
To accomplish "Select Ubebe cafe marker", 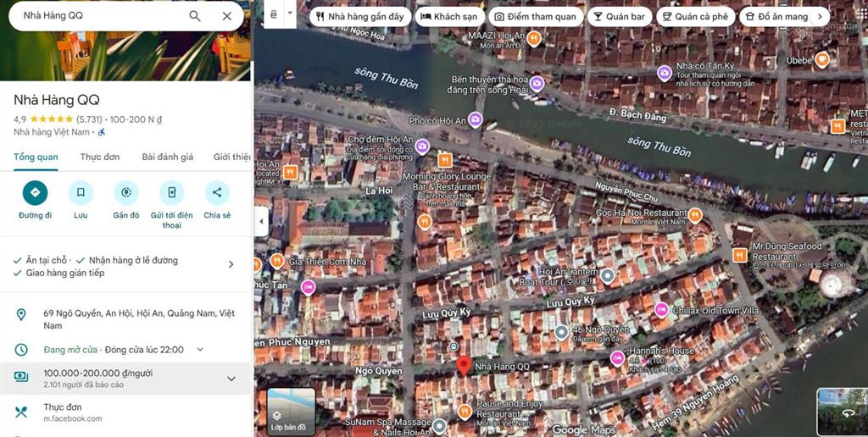I will [x=822, y=60].
